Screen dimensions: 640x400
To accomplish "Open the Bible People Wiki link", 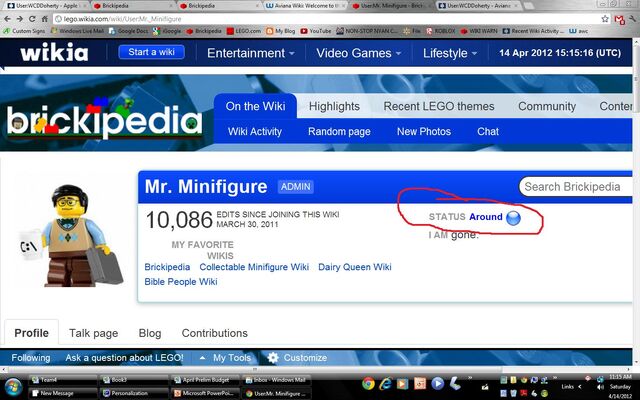I will (181, 282).
